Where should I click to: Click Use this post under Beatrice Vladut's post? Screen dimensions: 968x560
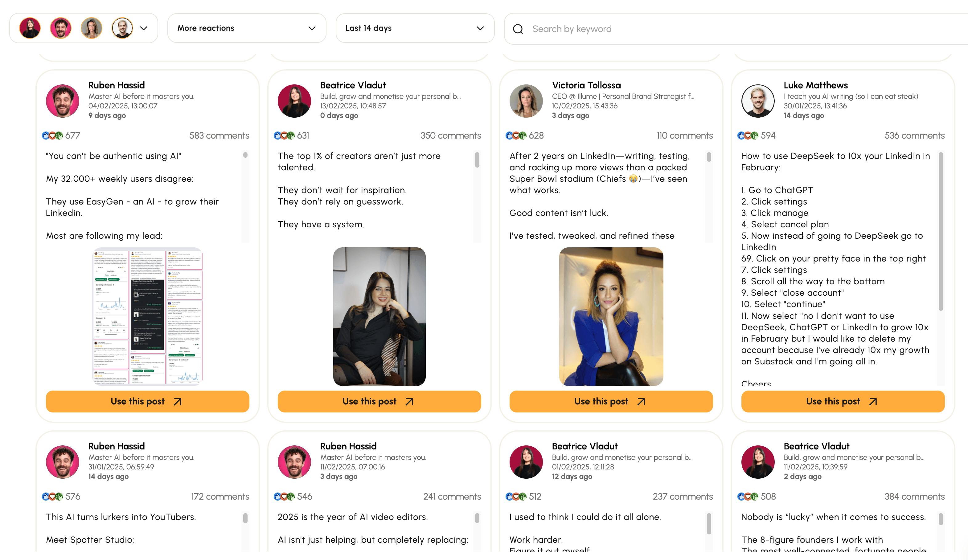point(379,401)
